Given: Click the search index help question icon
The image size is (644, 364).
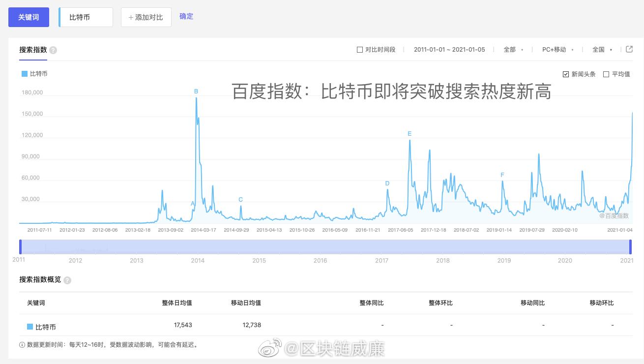Looking at the screenshot, I should click(53, 50).
